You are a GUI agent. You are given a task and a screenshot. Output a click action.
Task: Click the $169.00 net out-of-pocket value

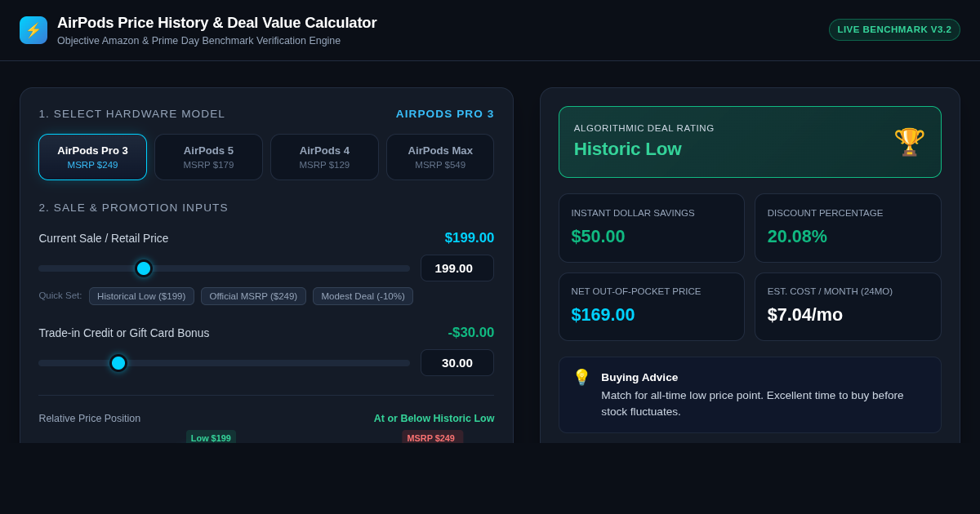(x=603, y=315)
